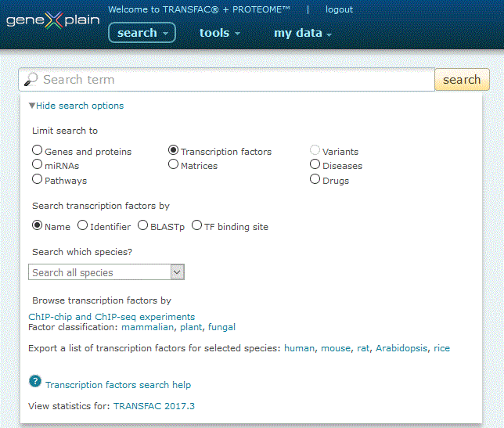Click Browse transcription factors by label

point(102,300)
